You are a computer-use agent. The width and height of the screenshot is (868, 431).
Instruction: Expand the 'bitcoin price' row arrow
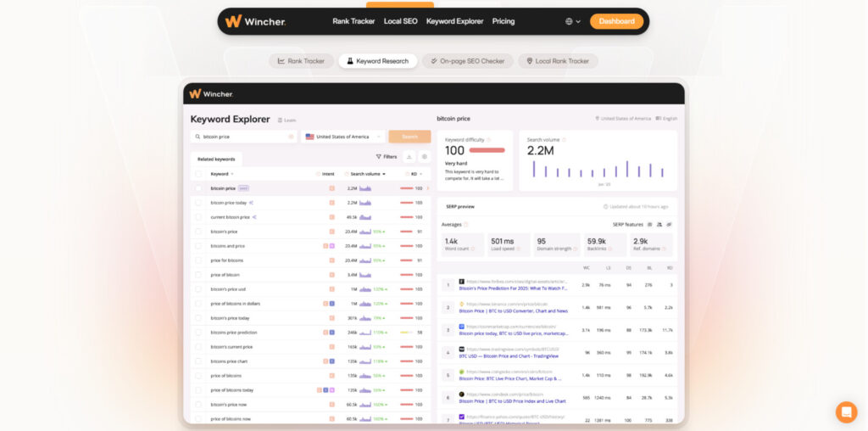click(x=427, y=188)
